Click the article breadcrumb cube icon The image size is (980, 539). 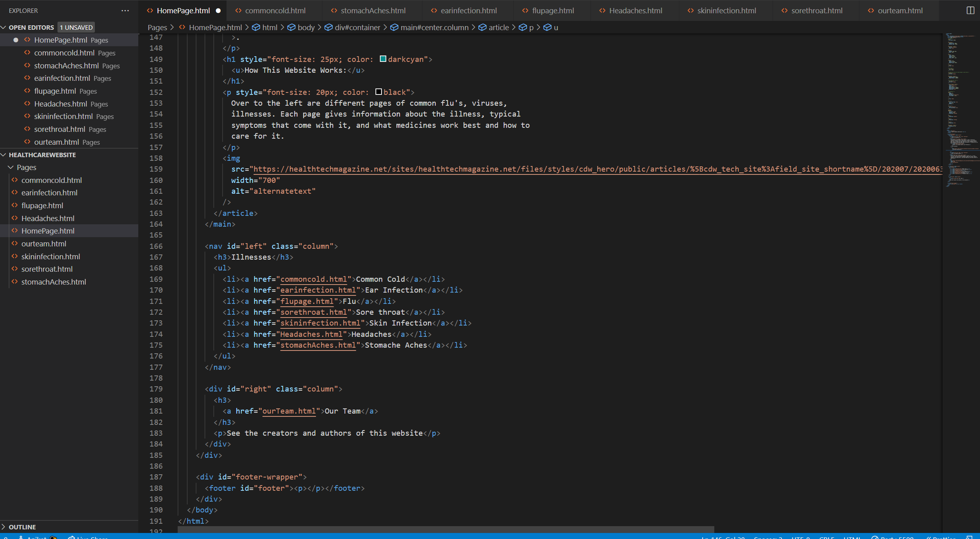pyautogui.click(x=482, y=27)
